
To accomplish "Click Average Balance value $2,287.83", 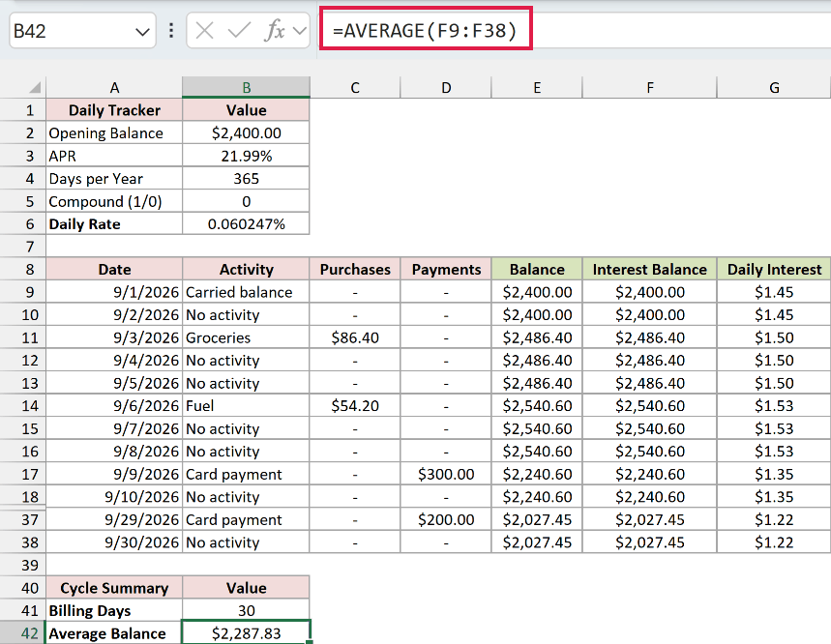I will (247, 633).
